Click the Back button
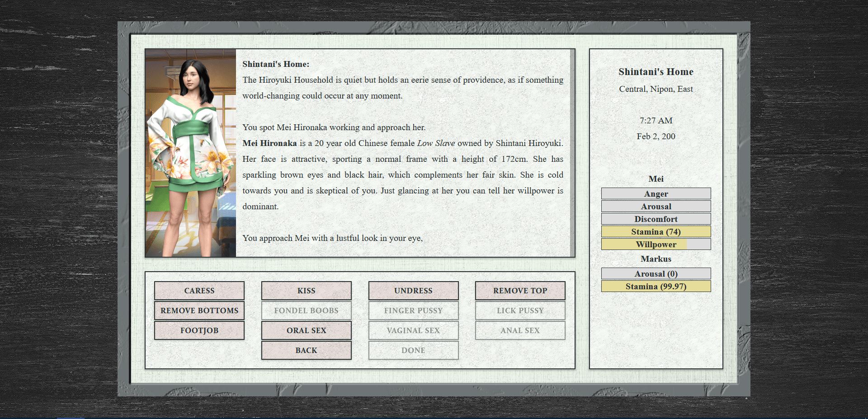Image resolution: width=868 pixels, height=419 pixels. [x=306, y=350]
